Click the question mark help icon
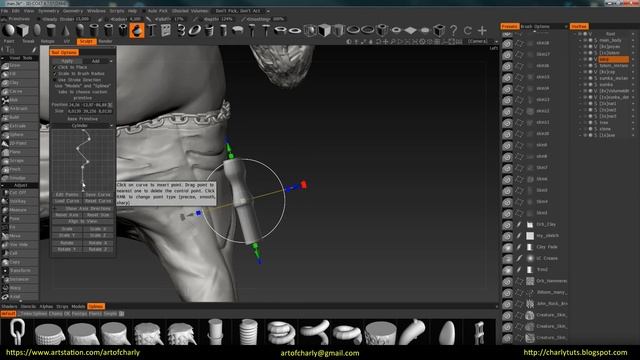The width and height of the screenshot is (640, 360). point(453,30)
